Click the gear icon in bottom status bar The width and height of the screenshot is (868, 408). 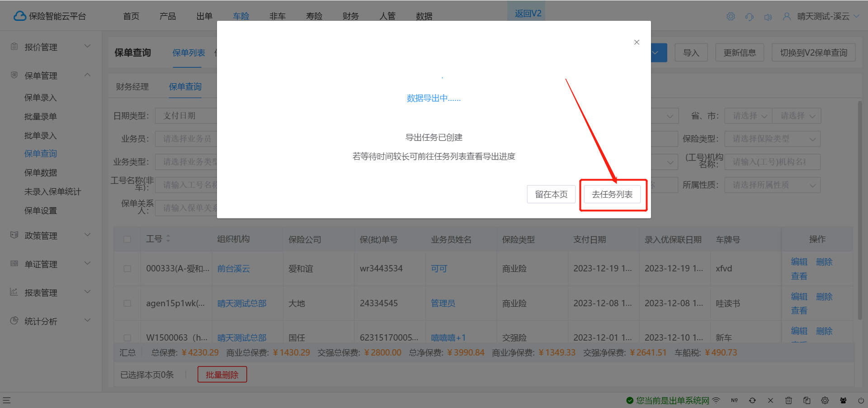click(825, 400)
